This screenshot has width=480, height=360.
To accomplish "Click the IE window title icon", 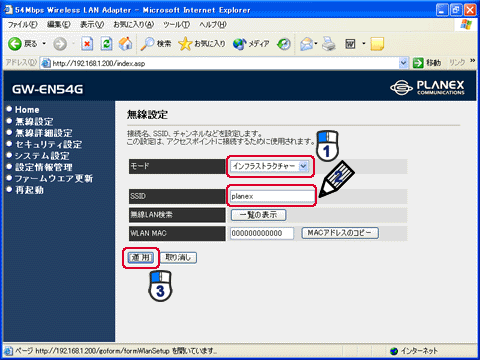I will click(x=8, y=10).
